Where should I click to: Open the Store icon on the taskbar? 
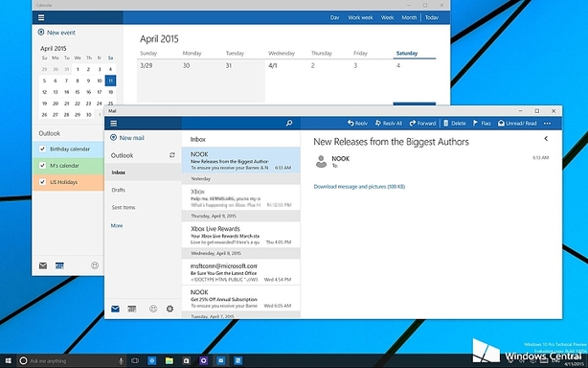(x=187, y=361)
